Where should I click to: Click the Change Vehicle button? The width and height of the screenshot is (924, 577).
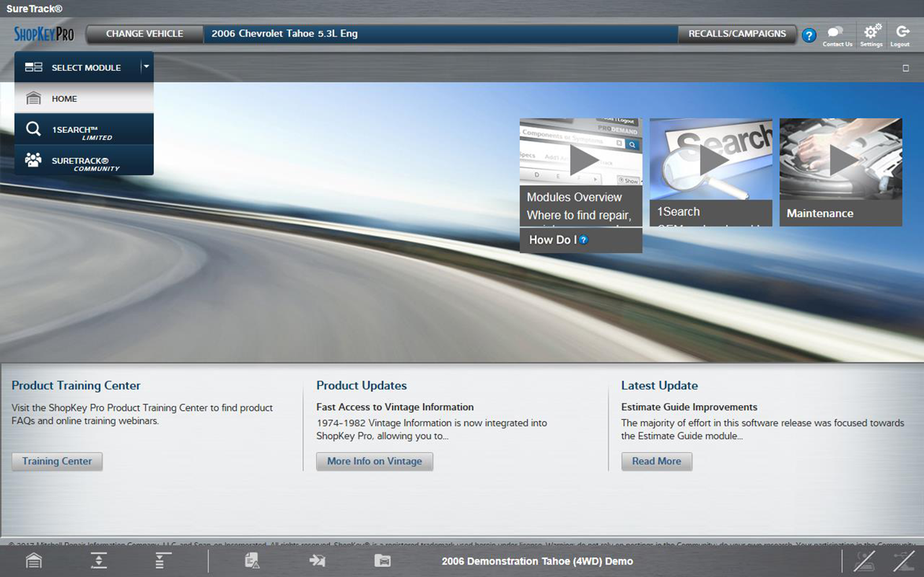(144, 34)
